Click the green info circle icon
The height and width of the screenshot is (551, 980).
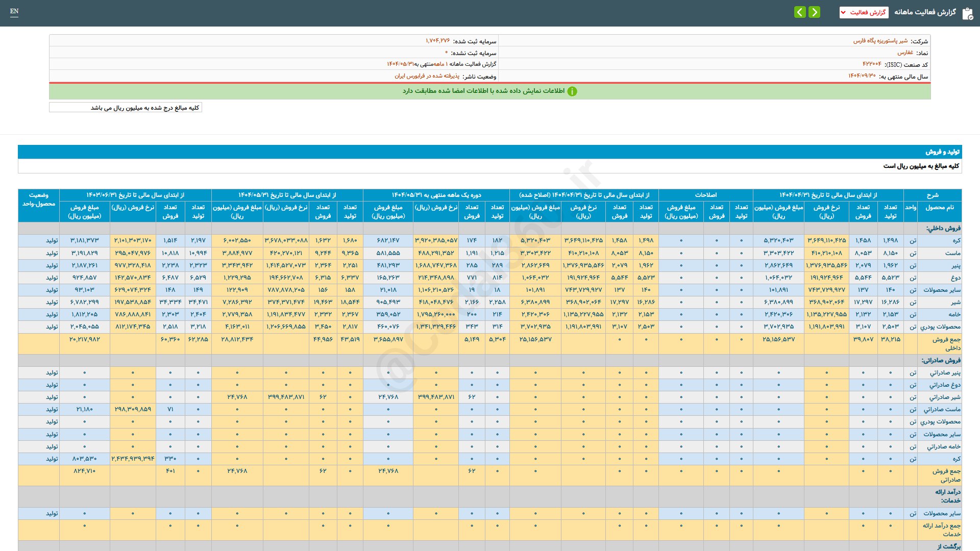click(x=572, y=91)
